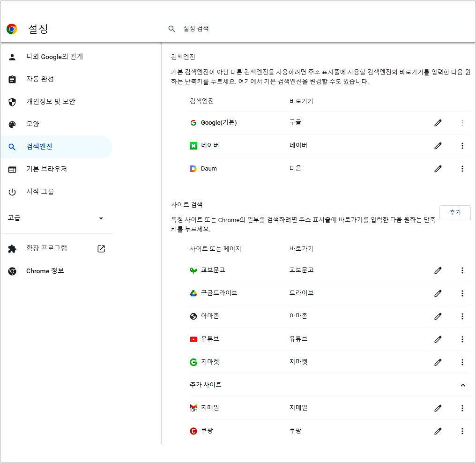476x463 pixels.
Task: Click the 아마존 site name
Action: click(210, 316)
